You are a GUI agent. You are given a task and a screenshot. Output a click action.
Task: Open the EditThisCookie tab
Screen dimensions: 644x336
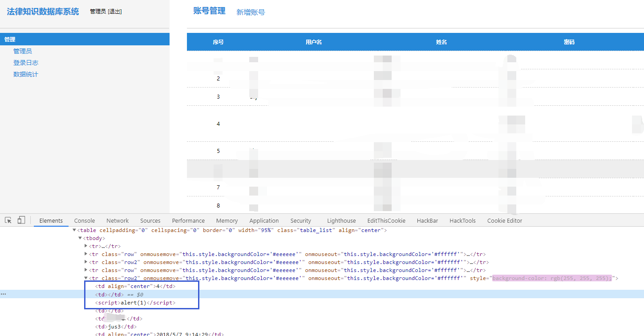point(386,220)
